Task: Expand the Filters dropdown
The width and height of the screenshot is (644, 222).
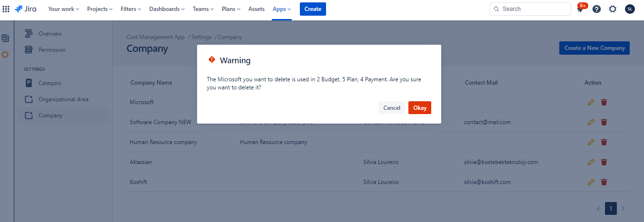Action: click(131, 9)
